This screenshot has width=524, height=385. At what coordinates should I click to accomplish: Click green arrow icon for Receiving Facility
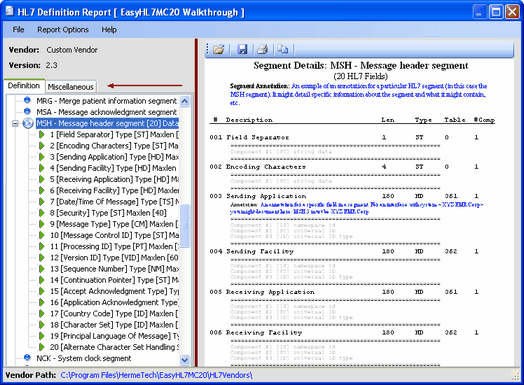(x=42, y=190)
